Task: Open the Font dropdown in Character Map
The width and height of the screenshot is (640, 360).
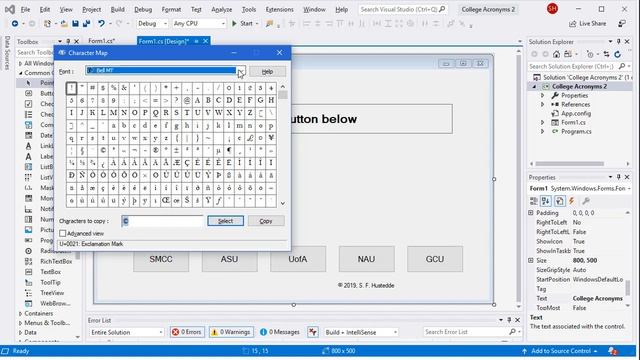Action: point(241,71)
